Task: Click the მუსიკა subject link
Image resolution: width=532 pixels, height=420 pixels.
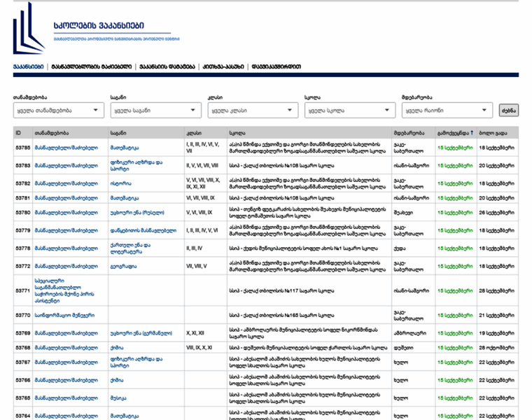Action: [x=118, y=398]
